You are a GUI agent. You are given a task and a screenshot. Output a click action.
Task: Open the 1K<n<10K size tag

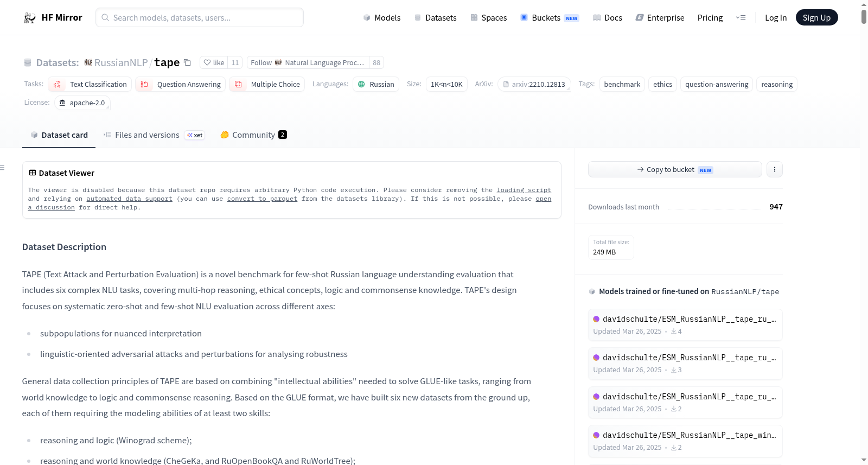point(446,84)
